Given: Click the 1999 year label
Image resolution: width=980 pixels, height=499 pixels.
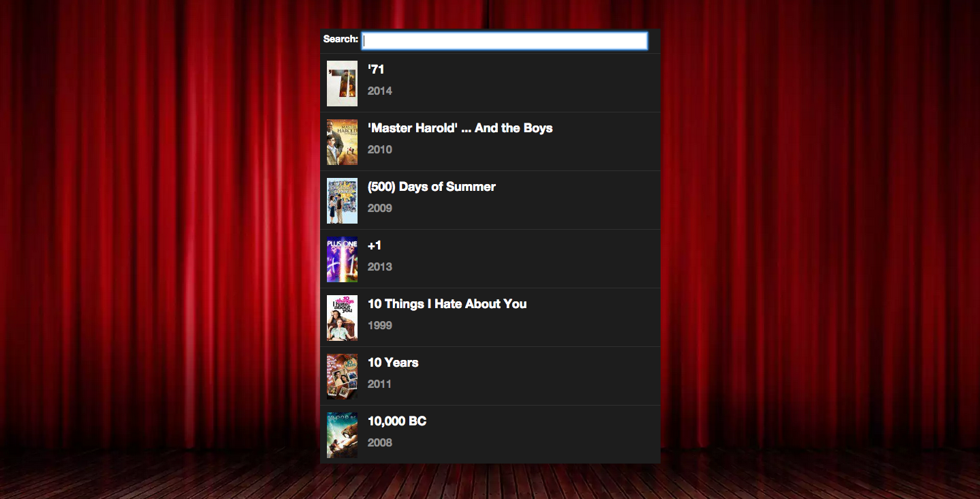Looking at the screenshot, I should [379, 325].
